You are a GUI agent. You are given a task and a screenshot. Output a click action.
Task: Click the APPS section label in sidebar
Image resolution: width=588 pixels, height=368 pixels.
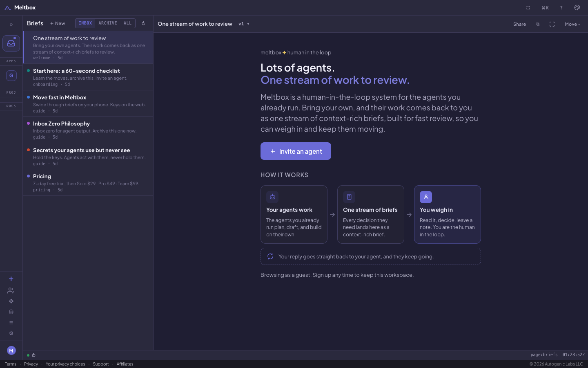point(11,61)
